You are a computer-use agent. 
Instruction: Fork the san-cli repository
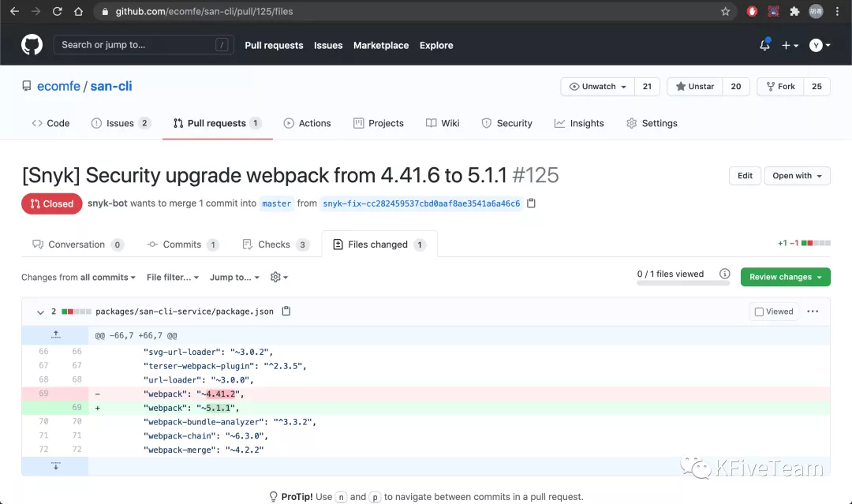click(x=780, y=86)
